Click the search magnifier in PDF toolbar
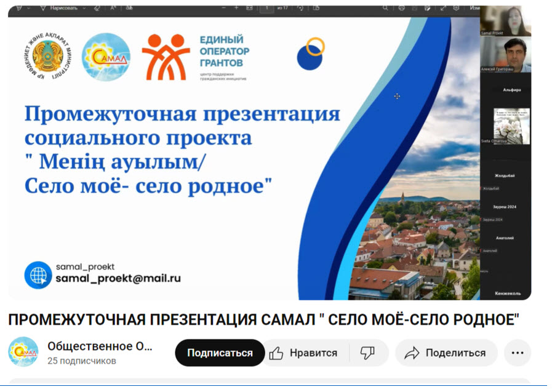The width and height of the screenshot is (552, 392). (385, 8)
